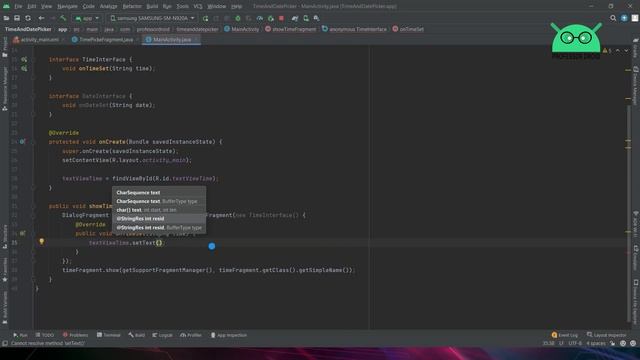Click the Save All toolbar icon

pos(17,18)
